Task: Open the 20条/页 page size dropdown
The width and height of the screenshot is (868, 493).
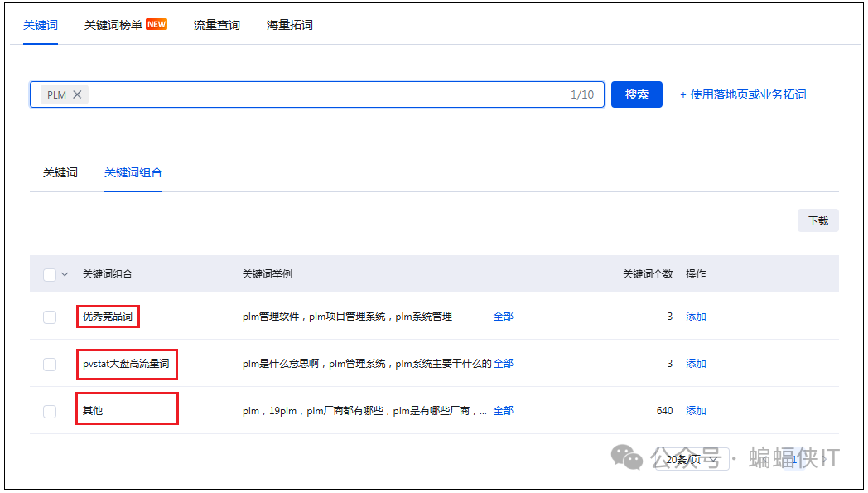Action: (696, 459)
